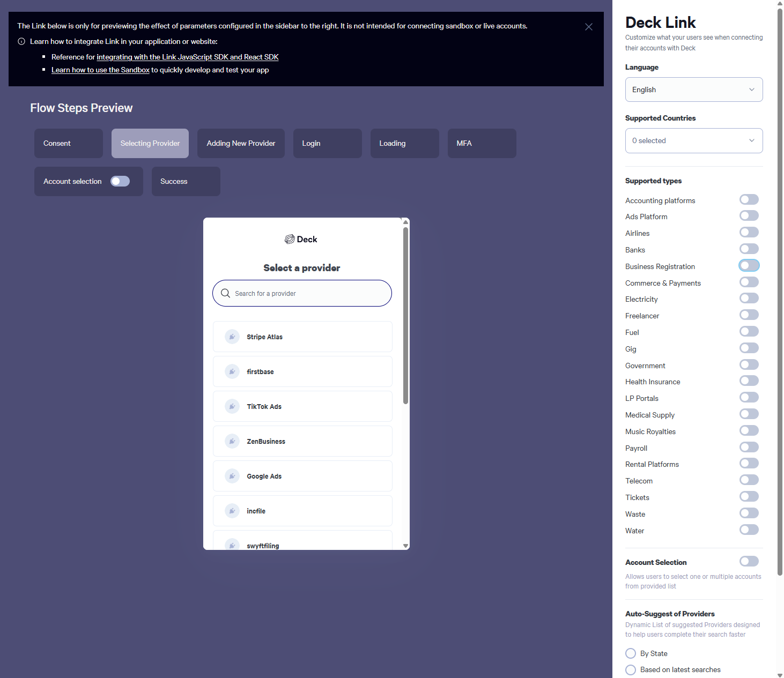This screenshot has width=784, height=678.
Task: Open the Link JavaScript SDK and React SDK link
Action: 188,57
